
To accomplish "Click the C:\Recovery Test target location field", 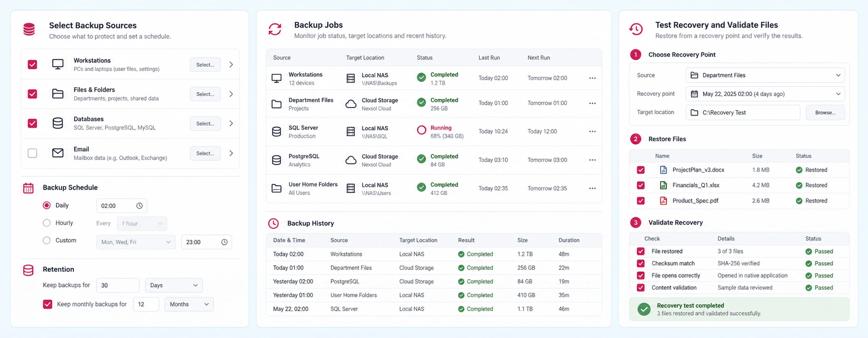I will 743,113.
